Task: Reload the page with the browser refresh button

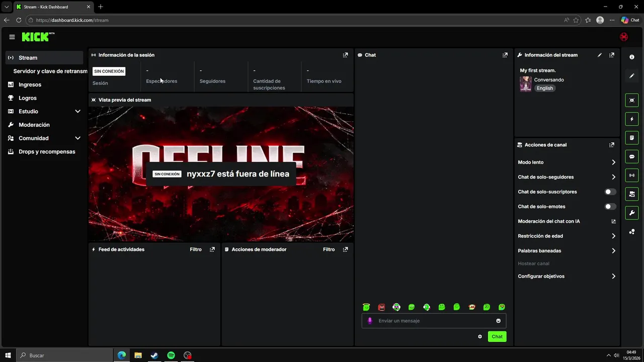Action: point(19,20)
